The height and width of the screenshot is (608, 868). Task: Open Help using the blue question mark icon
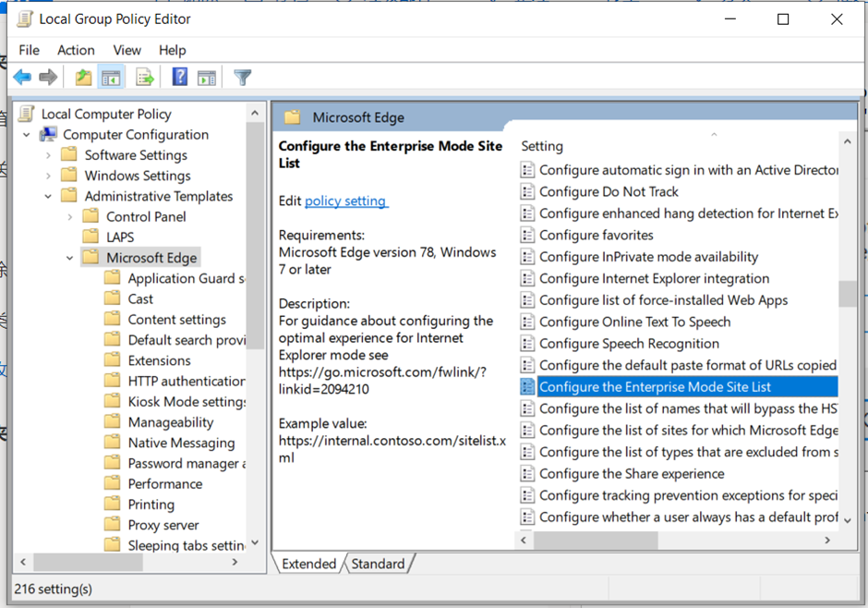pyautogui.click(x=179, y=77)
